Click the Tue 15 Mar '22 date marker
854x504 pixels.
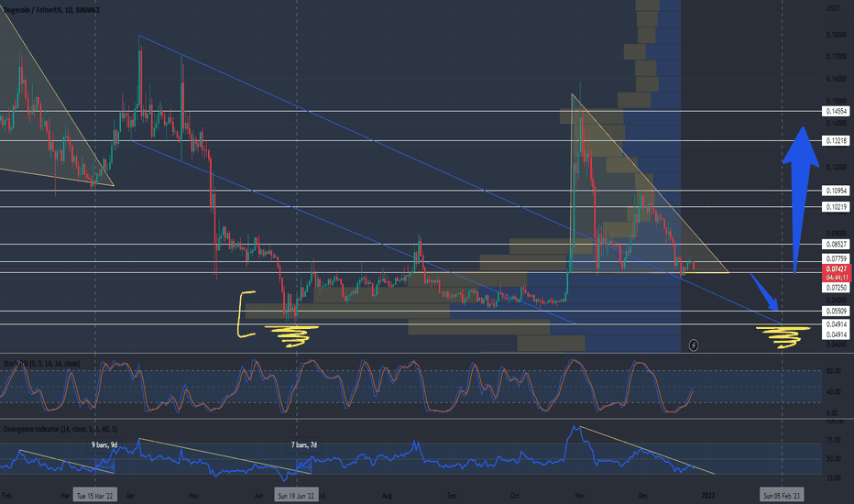(x=94, y=495)
